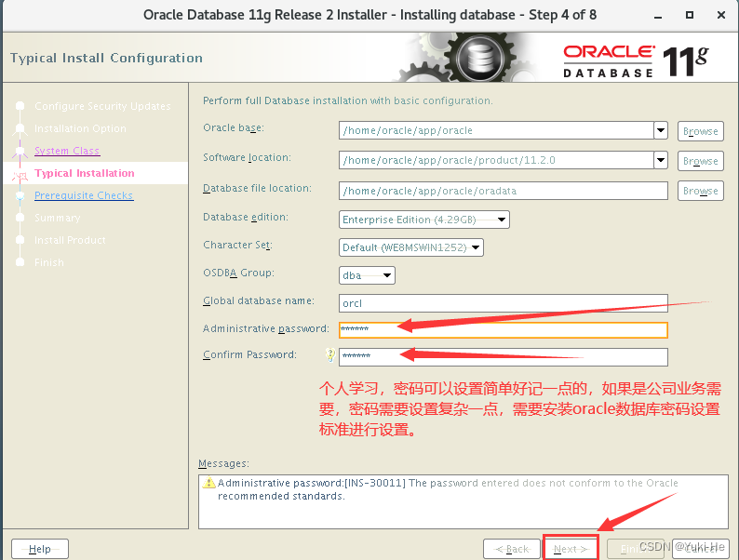Select the Typical Installation step
This screenshot has width=739, height=560.
pos(85,173)
